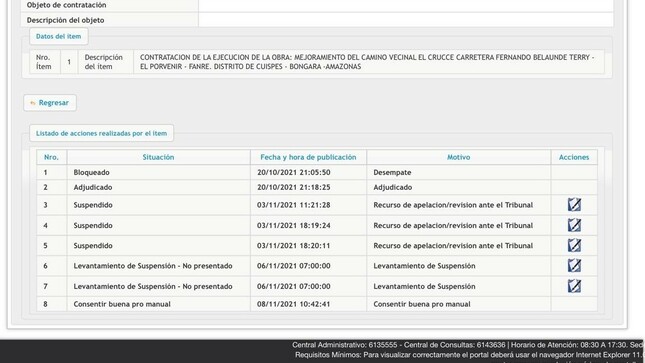Select the Adjudicado situation cell in row 2
Image resolution: width=645 pixels, height=363 pixels.
tap(158, 187)
